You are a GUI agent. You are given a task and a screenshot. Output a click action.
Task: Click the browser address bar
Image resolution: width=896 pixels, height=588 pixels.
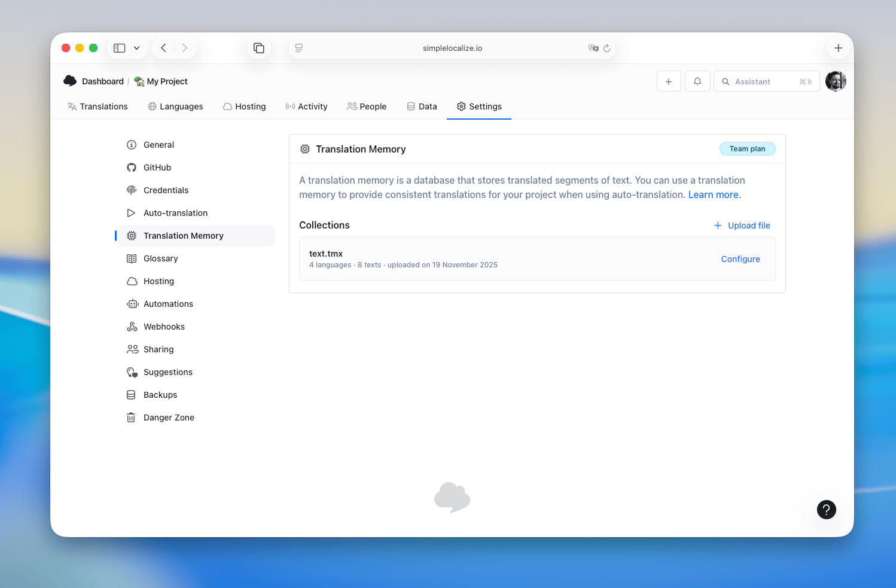pyautogui.click(x=452, y=48)
